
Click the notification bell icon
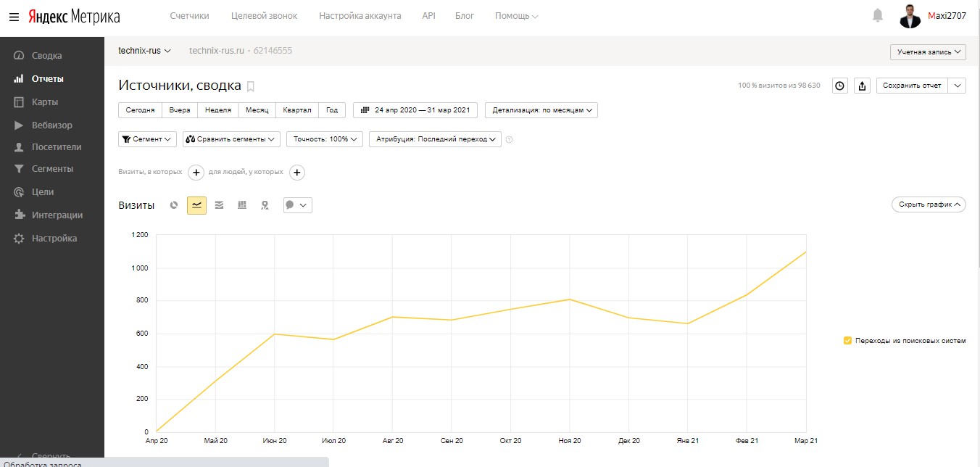[x=878, y=15]
